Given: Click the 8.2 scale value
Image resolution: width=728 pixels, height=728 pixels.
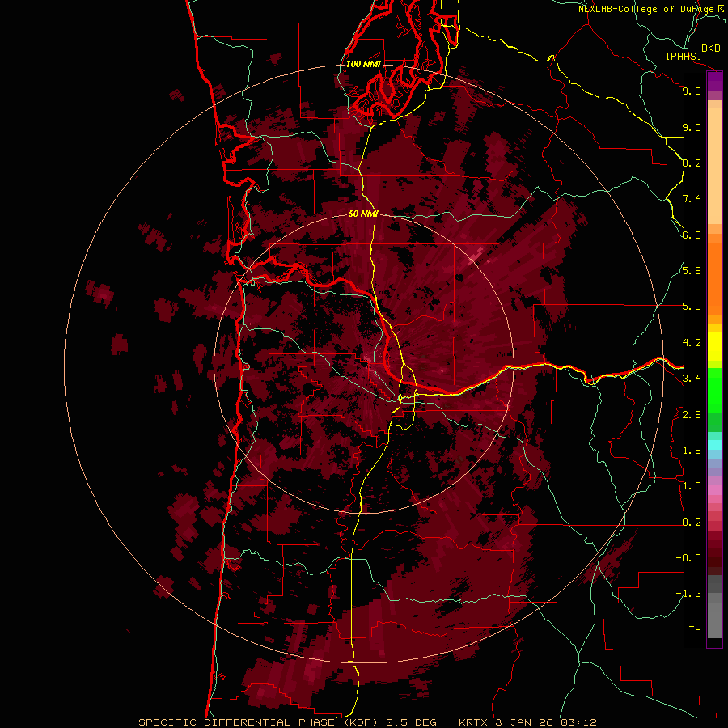Looking at the screenshot, I should click(692, 163).
